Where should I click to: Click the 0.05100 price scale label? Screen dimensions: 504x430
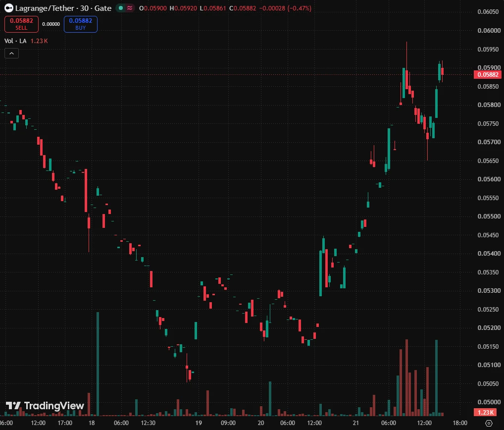(x=489, y=365)
